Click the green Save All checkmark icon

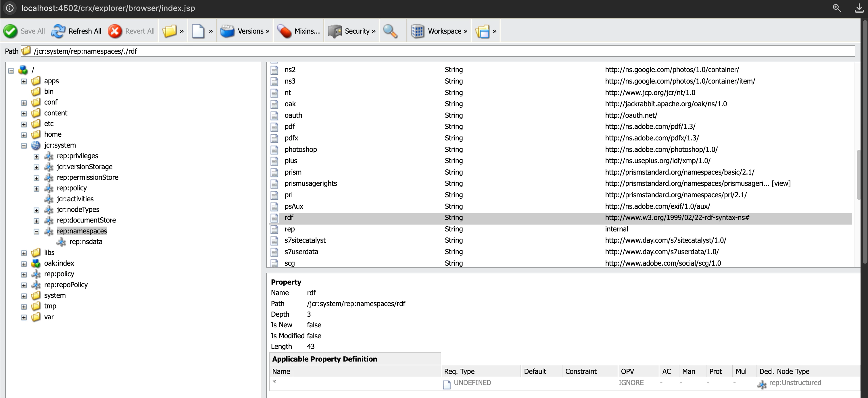(x=10, y=31)
